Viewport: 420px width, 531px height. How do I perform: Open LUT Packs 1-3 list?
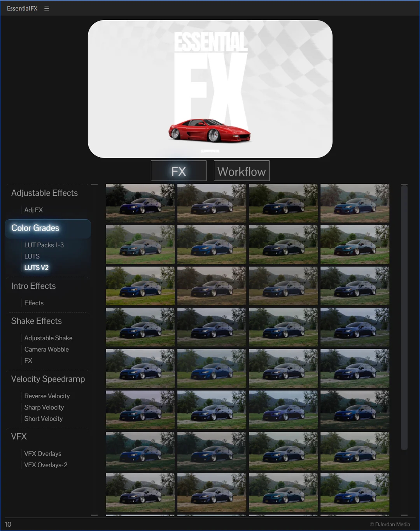[x=44, y=245]
